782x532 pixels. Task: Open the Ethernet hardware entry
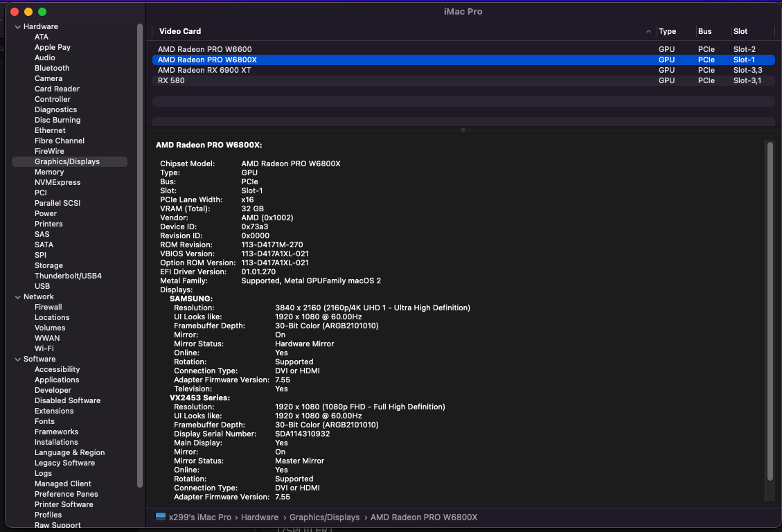point(50,131)
